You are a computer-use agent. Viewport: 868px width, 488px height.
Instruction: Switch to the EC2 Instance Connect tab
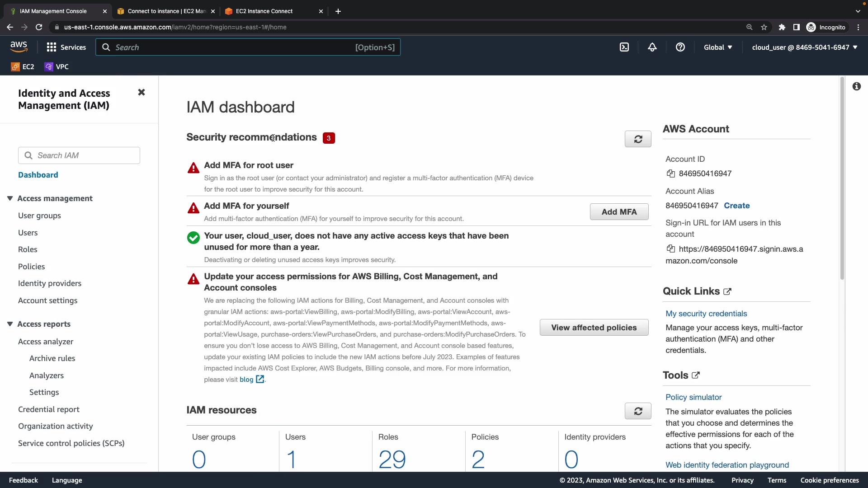tap(264, 11)
